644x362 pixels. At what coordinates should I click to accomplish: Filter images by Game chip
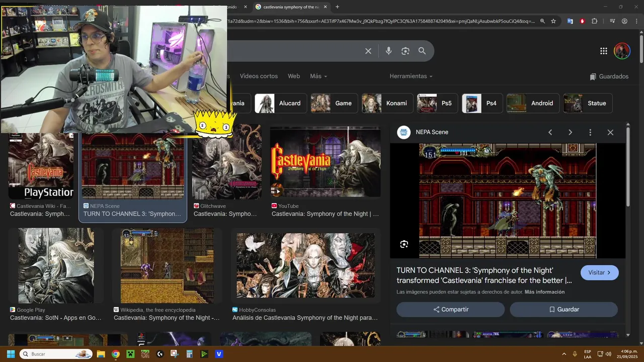pyautogui.click(x=334, y=103)
